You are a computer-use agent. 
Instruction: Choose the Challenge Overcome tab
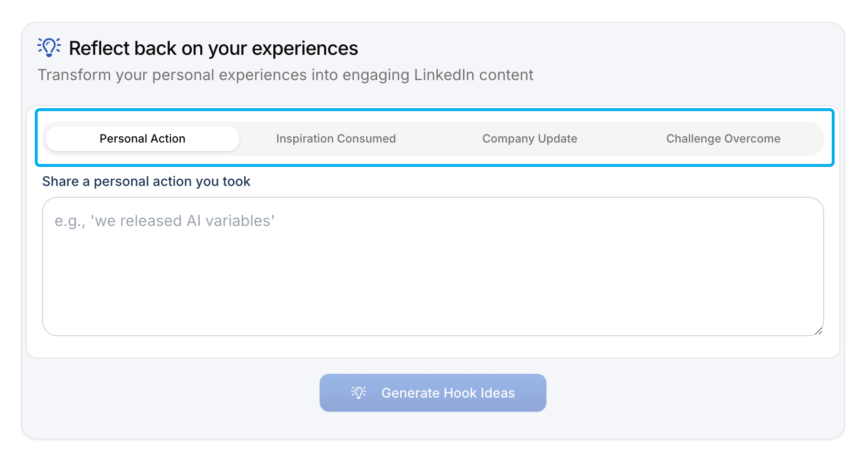coord(723,139)
